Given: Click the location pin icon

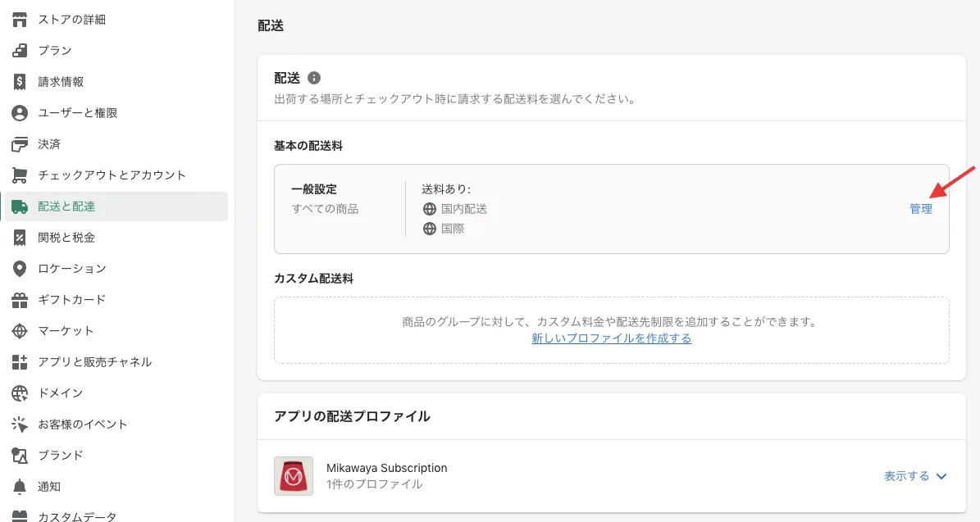Looking at the screenshot, I should tap(20, 269).
